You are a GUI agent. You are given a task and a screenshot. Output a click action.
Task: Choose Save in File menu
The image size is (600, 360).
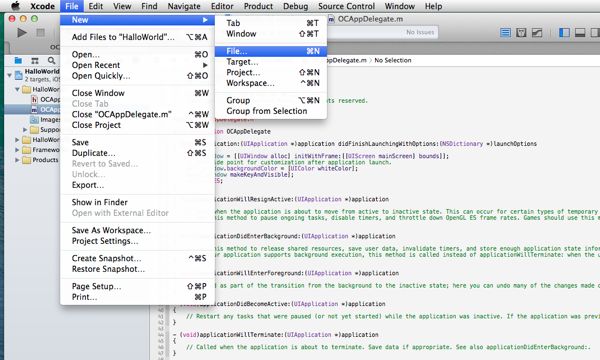point(137,142)
